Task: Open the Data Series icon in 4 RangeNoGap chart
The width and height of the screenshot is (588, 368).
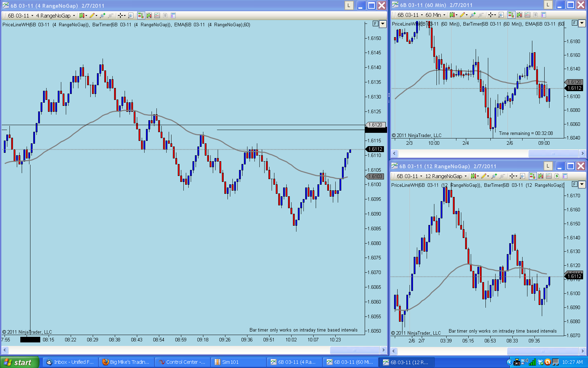Action: pyautogui.click(x=149, y=15)
